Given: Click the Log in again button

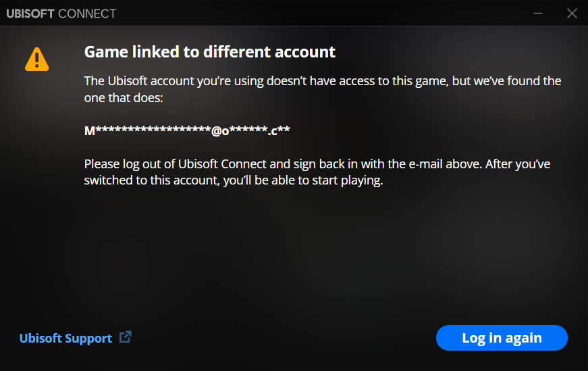Looking at the screenshot, I should coord(502,338).
